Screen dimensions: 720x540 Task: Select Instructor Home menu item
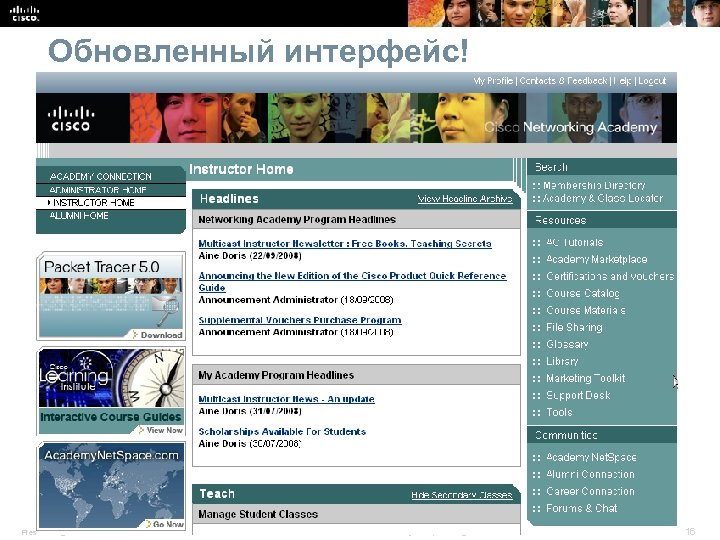click(94, 202)
